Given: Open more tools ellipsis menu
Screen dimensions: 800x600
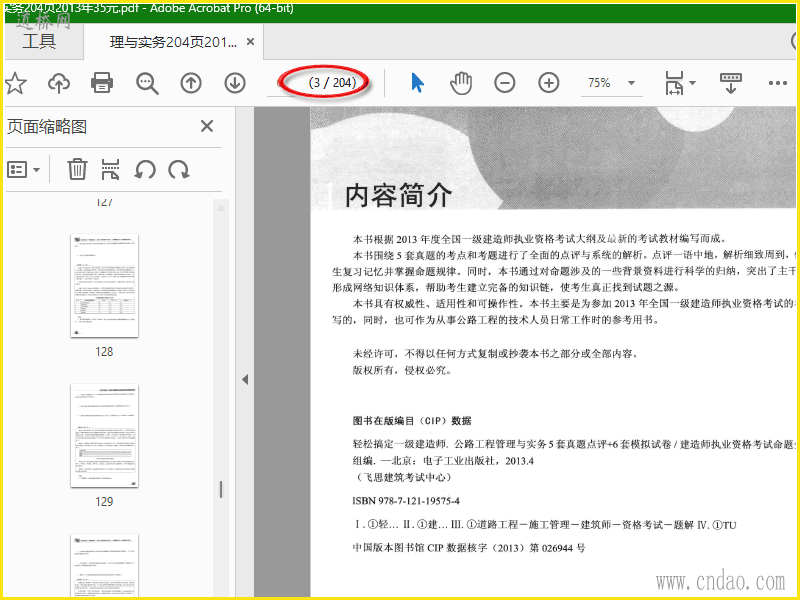Looking at the screenshot, I should click(x=778, y=83).
